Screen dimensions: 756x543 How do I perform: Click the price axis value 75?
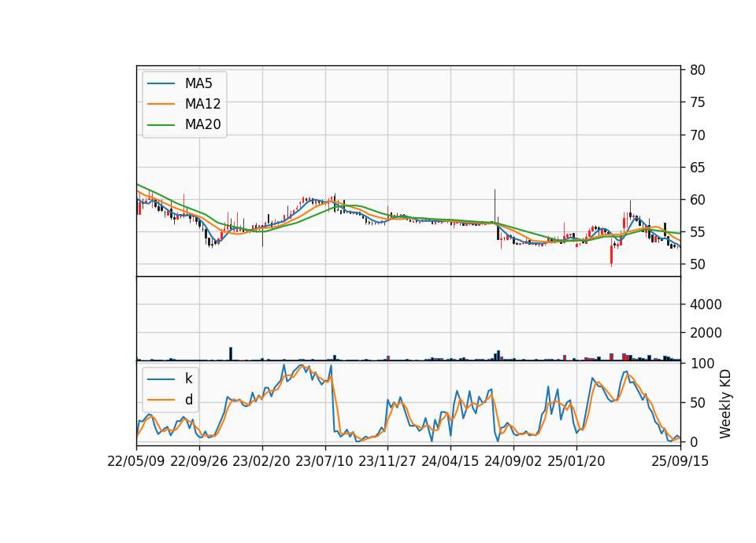[697, 102]
